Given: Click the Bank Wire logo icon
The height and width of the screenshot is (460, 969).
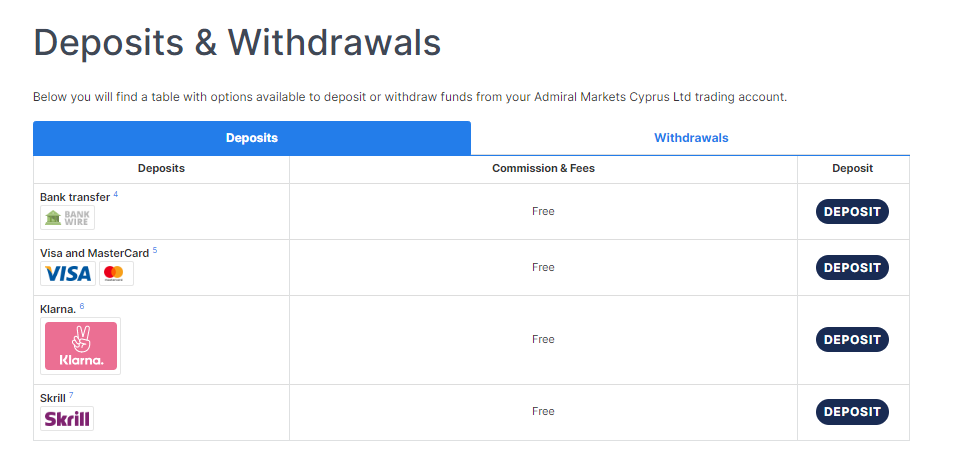Looking at the screenshot, I should (68, 217).
